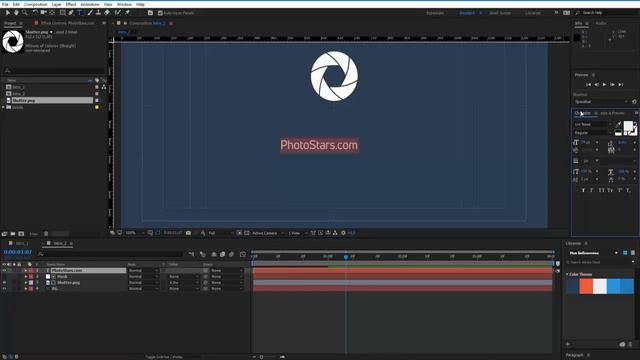Open Graph Editor button in the timeline header
Image resolution: width=640 pixels, height=360 pixels.
[x=243, y=254]
